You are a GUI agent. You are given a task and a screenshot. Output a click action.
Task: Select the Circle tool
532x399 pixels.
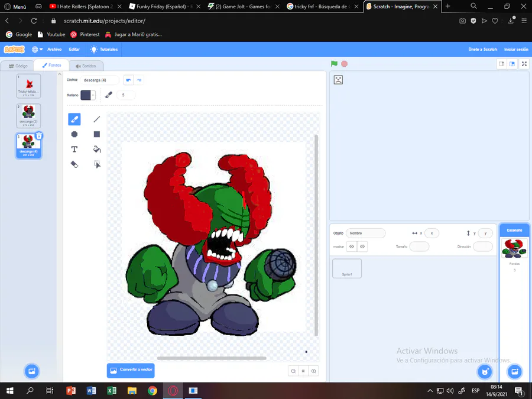point(74,134)
